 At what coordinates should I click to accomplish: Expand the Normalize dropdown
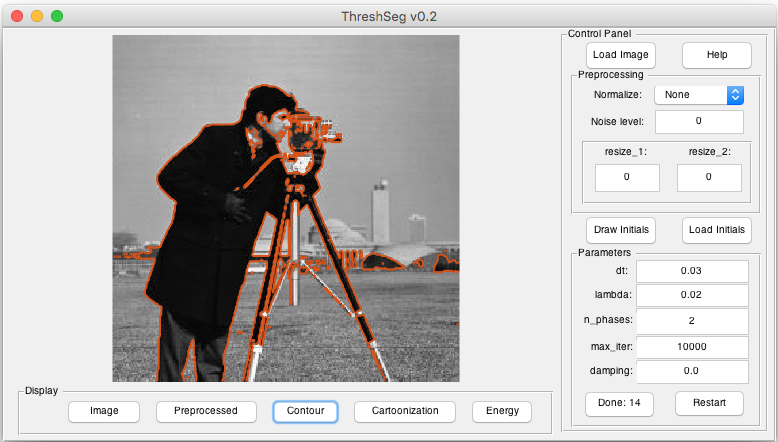[x=699, y=95]
